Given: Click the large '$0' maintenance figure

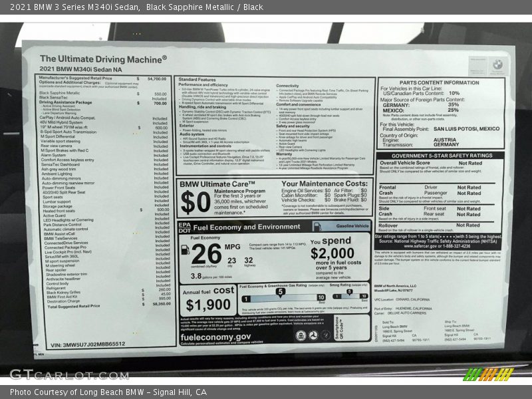Looking at the screenshot, I should [196, 202].
